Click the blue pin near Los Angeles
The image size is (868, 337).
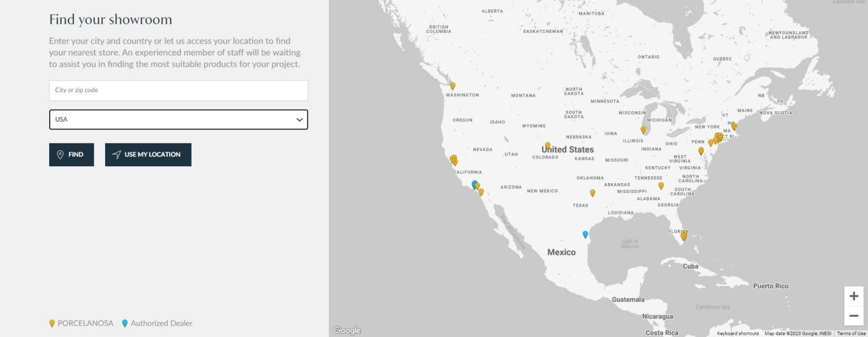[x=474, y=184]
